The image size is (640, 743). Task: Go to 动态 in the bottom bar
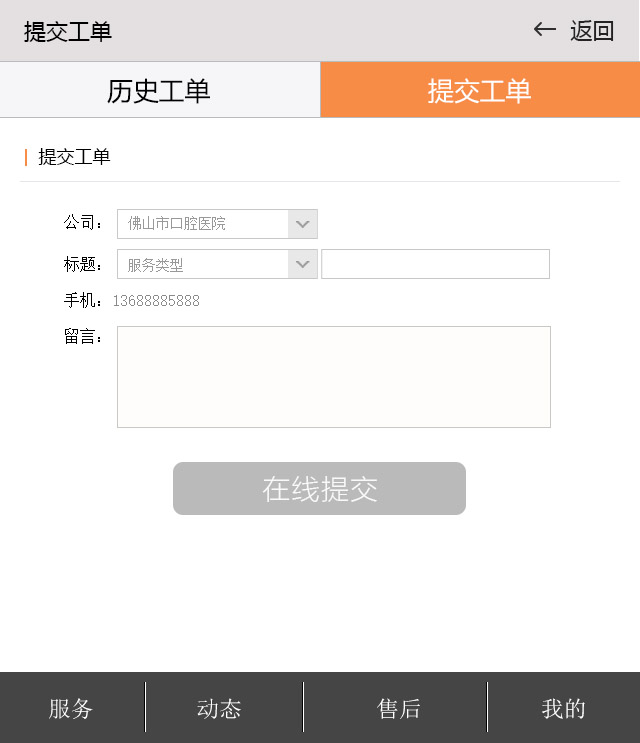(x=219, y=709)
